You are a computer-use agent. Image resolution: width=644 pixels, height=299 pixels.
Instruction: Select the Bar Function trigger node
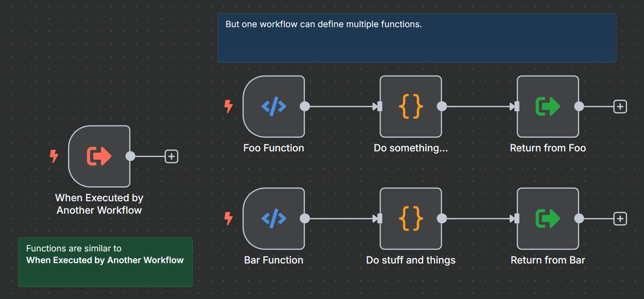tap(274, 219)
